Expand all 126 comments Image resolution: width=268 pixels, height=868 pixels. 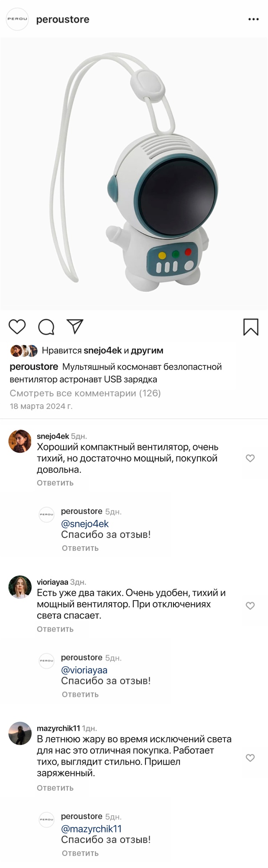point(85,393)
